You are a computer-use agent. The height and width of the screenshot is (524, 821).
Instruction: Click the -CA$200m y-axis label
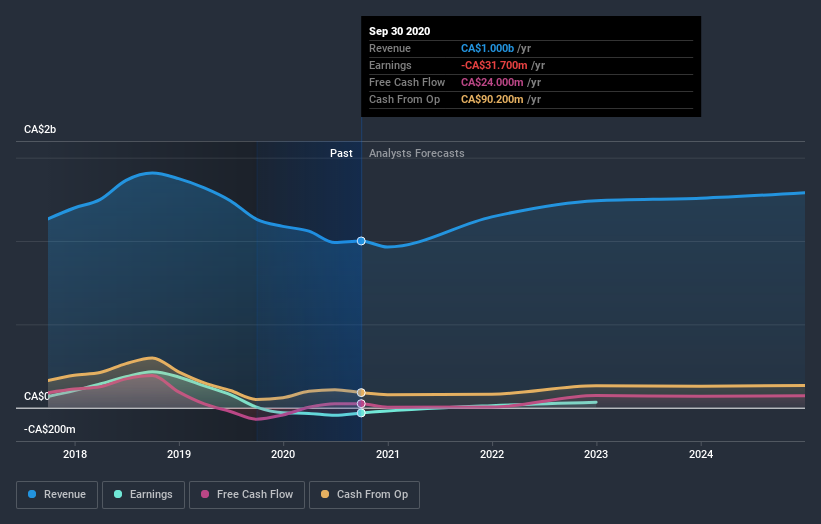tap(50, 429)
